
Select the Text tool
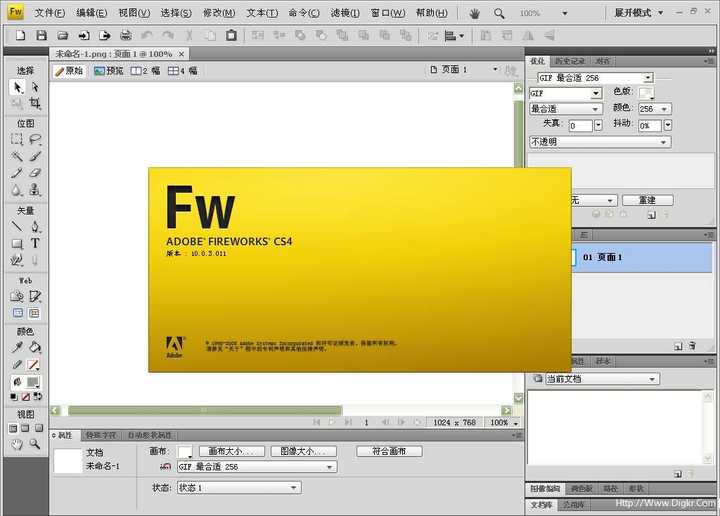35,243
